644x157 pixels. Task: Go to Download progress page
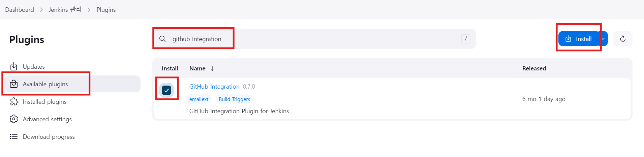pyautogui.click(x=49, y=137)
